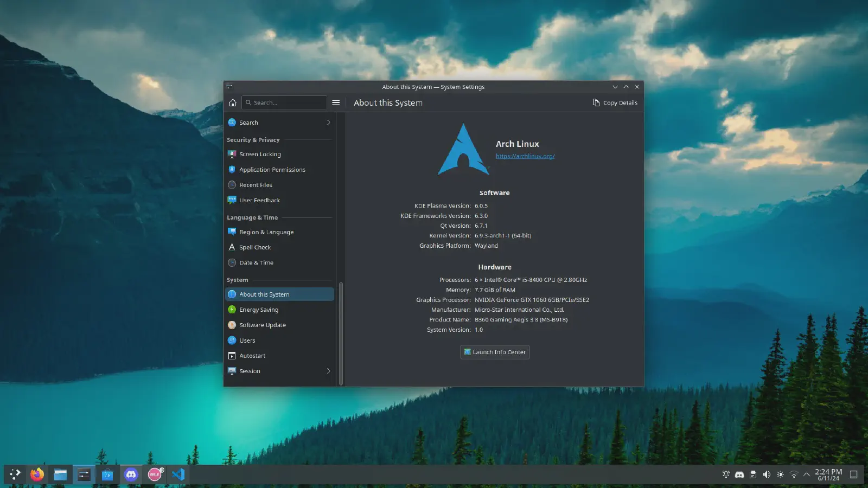Open Discover software store from taskbar
Image resolution: width=868 pixels, height=488 pixels.
107,474
